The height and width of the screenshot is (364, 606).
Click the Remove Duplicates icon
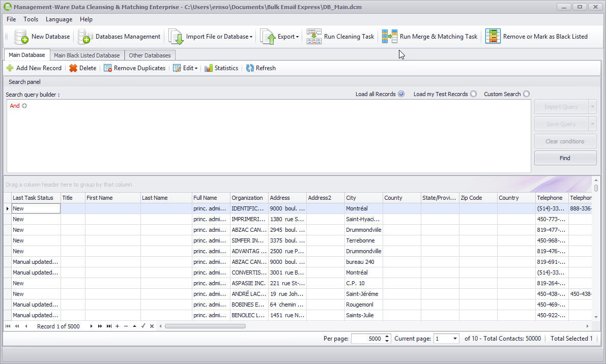[108, 68]
